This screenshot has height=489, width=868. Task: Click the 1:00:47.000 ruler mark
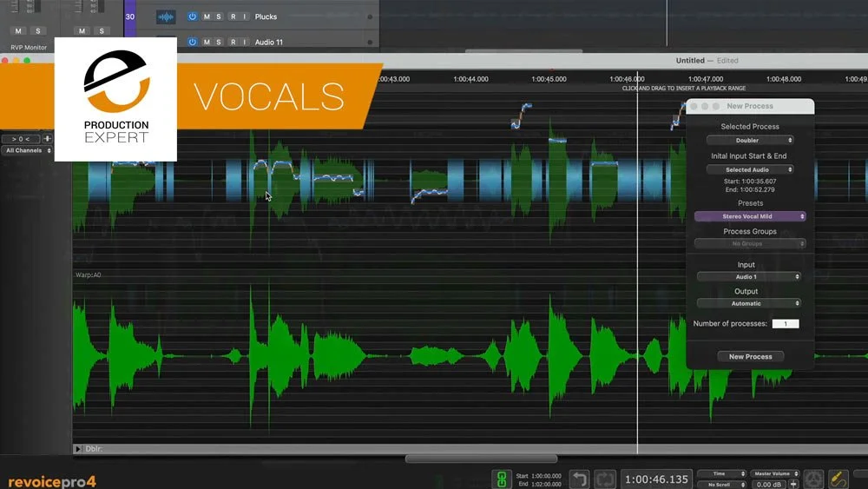tap(705, 79)
